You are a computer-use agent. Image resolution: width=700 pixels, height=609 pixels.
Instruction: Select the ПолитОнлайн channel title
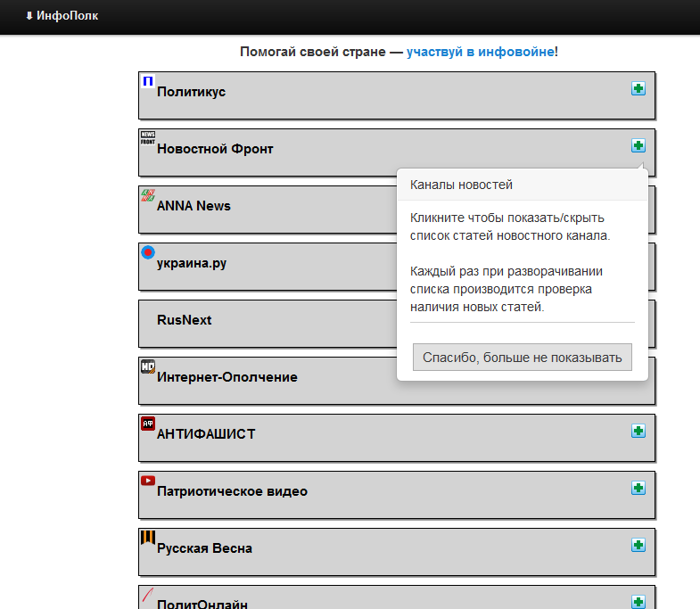pos(202,604)
